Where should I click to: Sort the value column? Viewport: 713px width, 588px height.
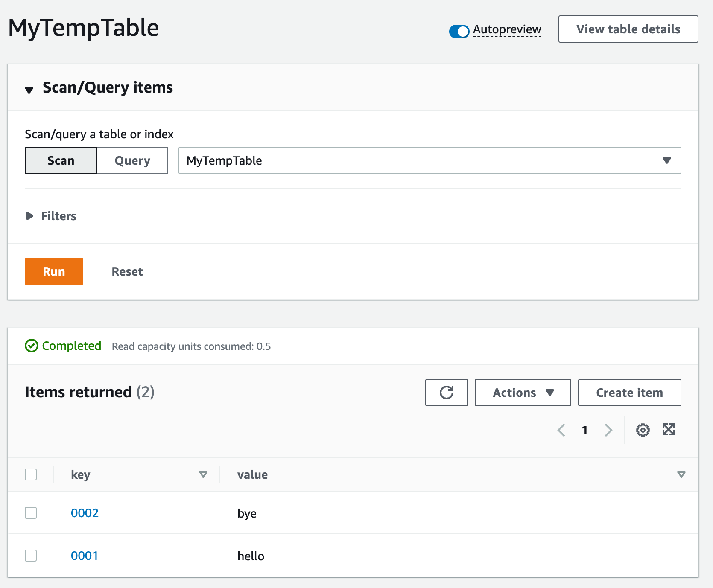[x=681, y=474]
